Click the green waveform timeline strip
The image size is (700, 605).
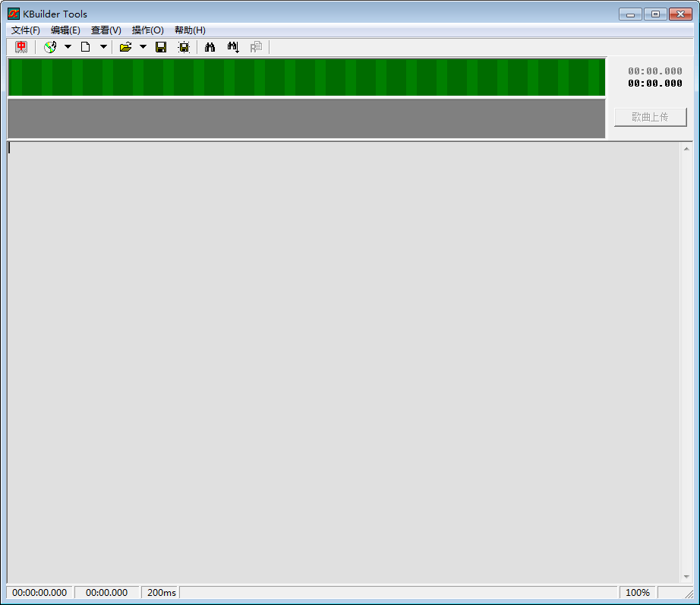click(304, 77)
